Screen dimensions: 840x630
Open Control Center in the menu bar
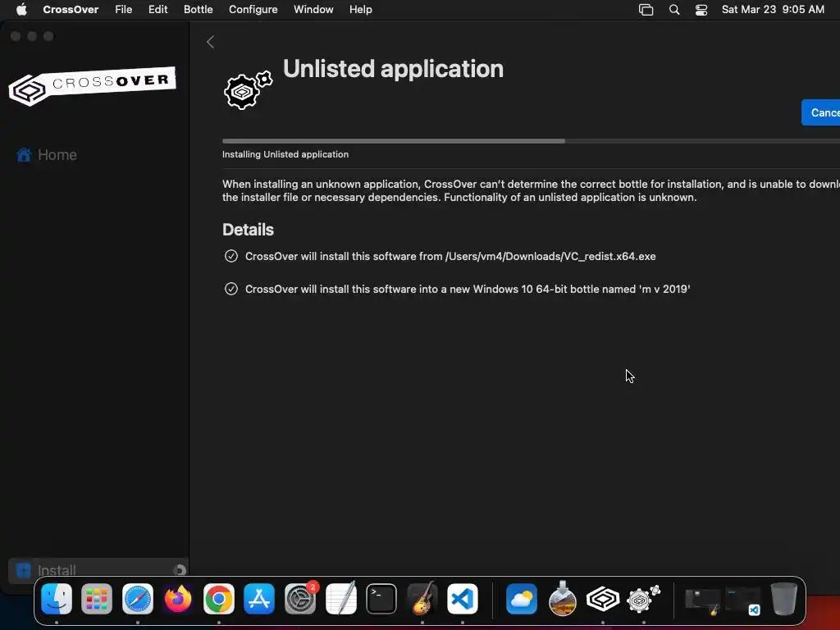(x=701, y=10)
